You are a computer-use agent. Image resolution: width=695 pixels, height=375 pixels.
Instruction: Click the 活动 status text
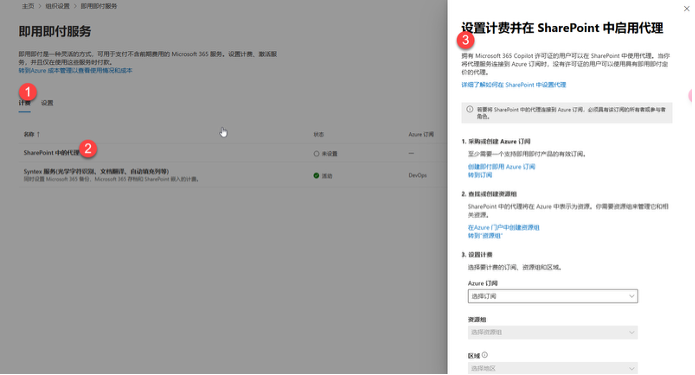(327, 176)
